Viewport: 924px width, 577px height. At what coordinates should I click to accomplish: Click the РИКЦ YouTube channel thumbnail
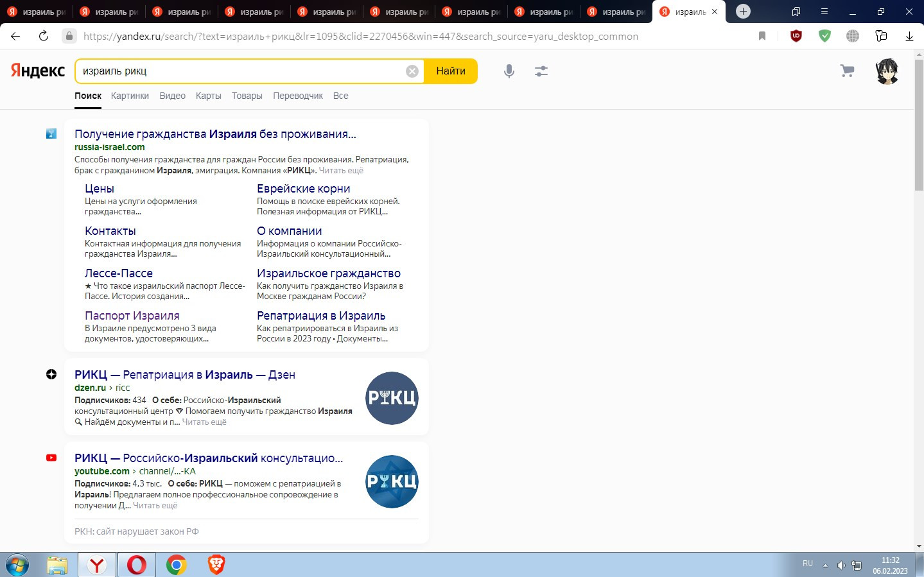pyautogui.click(x=392, y=481)
